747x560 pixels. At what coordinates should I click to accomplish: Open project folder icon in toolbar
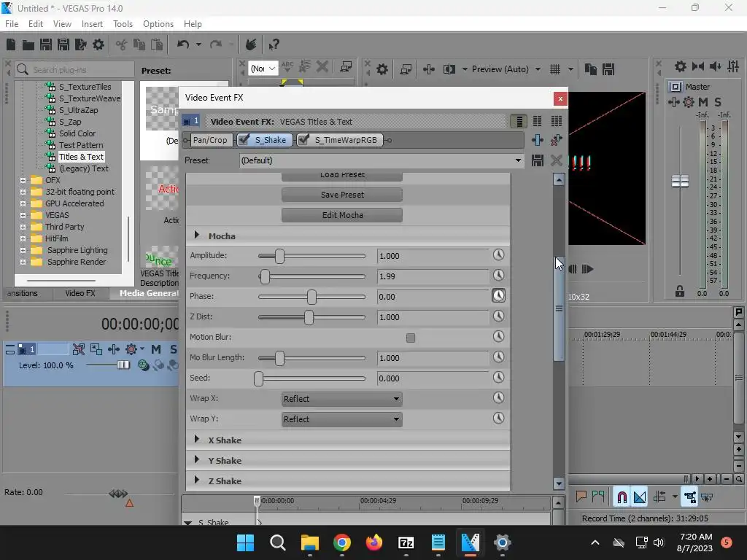pos(28,45)
